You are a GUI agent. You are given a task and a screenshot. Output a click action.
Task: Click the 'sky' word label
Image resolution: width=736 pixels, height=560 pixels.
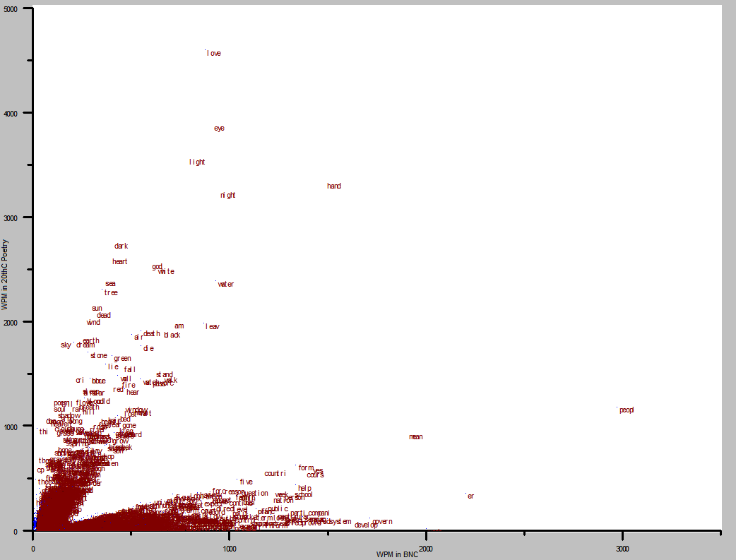point(66,345)
